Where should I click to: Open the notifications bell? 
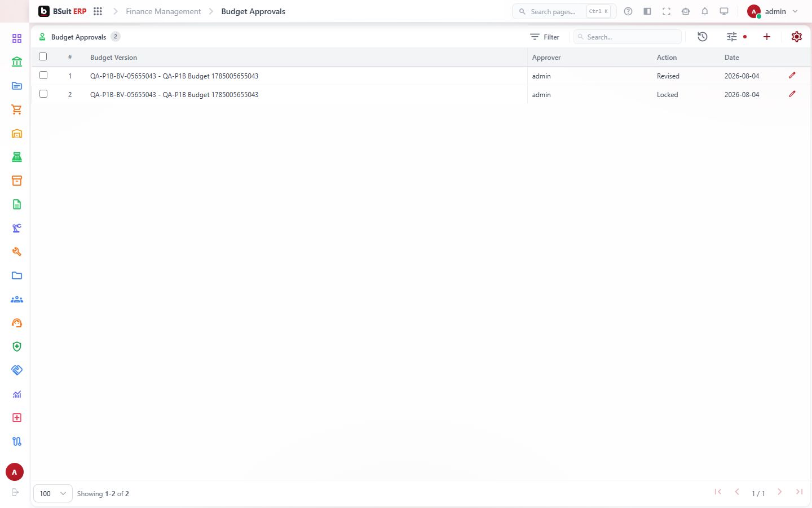705,11
